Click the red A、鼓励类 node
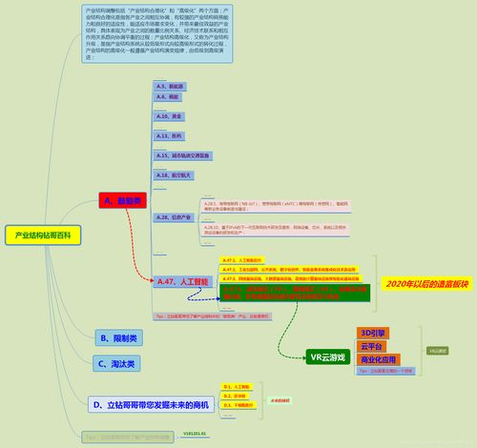 123,200
